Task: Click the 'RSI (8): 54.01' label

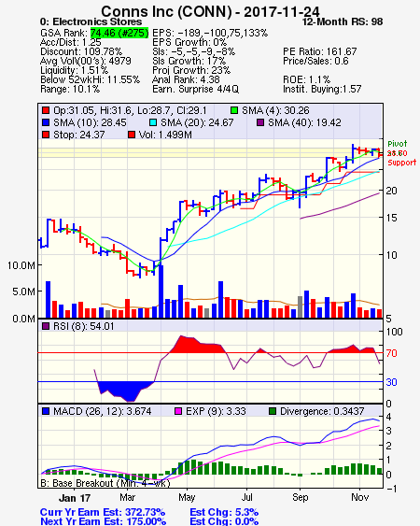Action: pos(84,326)
